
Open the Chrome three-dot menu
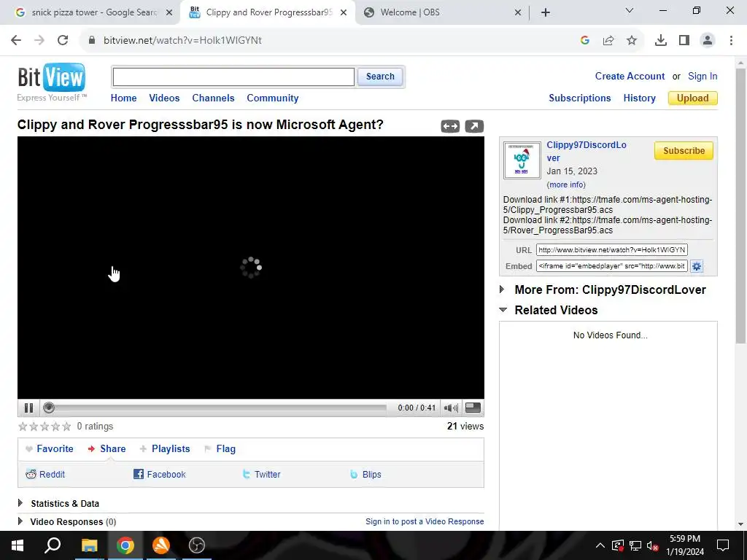point(731,41)
